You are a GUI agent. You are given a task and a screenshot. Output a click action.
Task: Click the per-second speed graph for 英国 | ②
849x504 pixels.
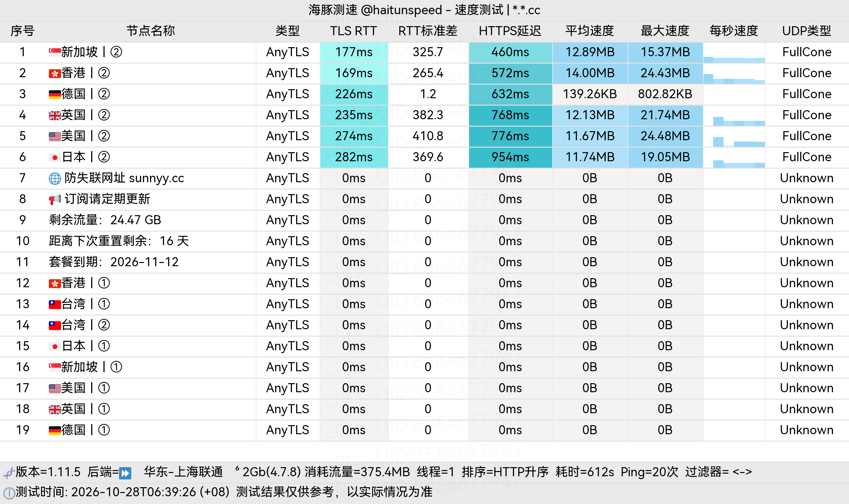(x=734, y=115)
